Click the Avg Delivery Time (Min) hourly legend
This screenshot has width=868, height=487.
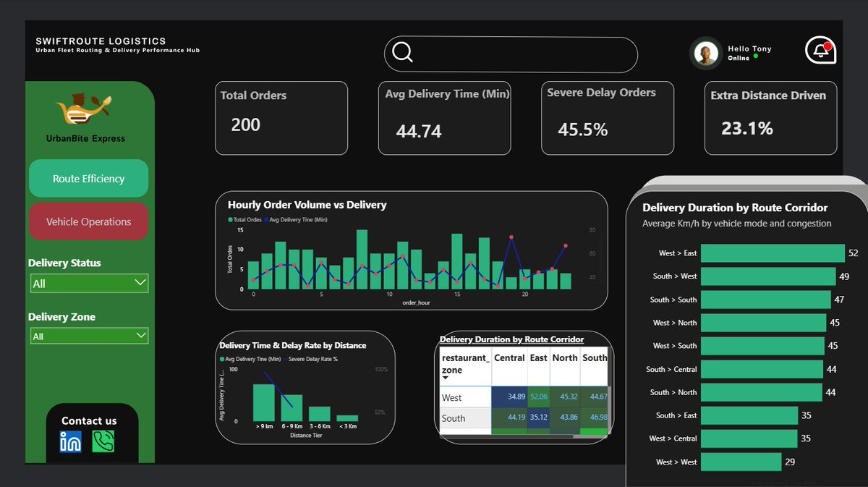(x=296, y=219)
